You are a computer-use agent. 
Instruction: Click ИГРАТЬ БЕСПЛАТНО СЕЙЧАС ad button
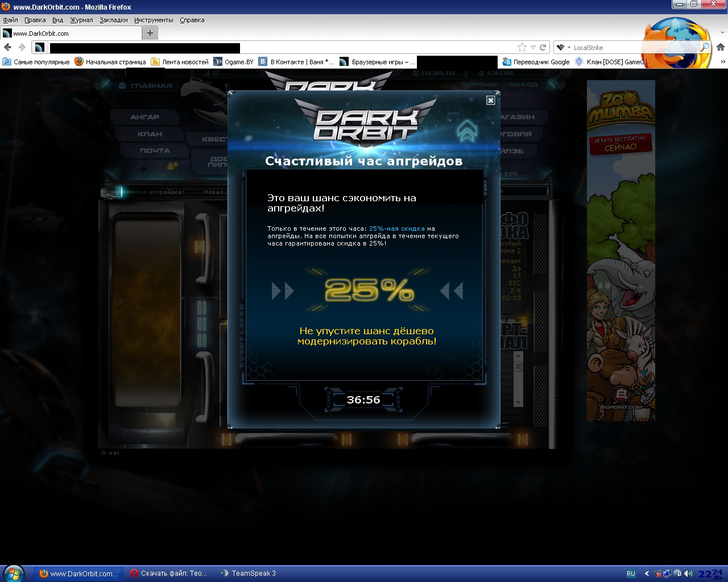pyautogui.click(x=620, y=143)
